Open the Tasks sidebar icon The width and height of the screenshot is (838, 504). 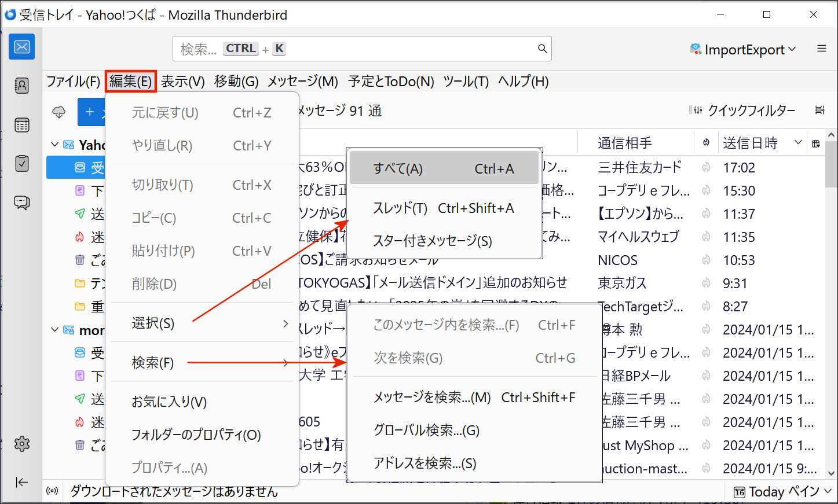21,164
